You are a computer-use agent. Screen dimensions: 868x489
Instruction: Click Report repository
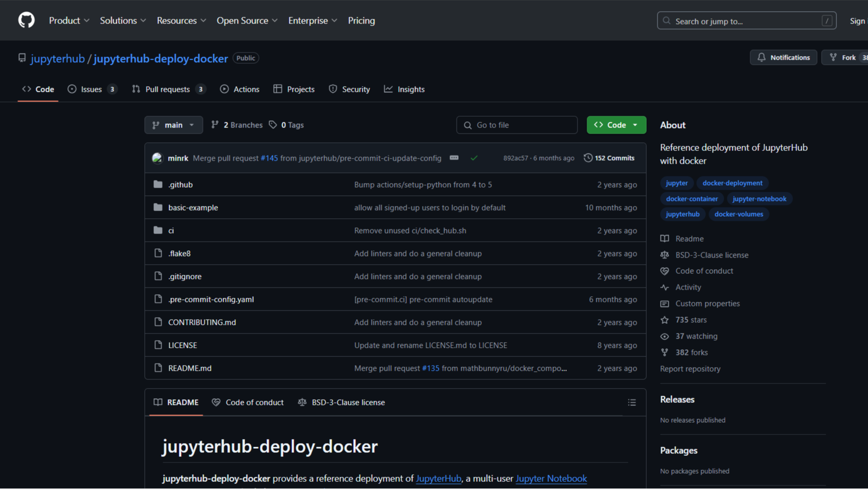pyautogui.click(x=690, y=369)
